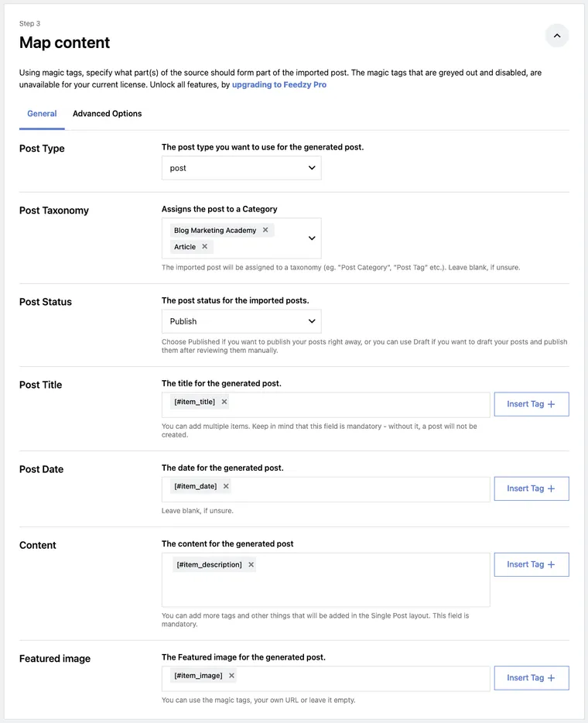Click Insert Tag button for Content
Screen dimensions: 588x723
coord(532,564)
